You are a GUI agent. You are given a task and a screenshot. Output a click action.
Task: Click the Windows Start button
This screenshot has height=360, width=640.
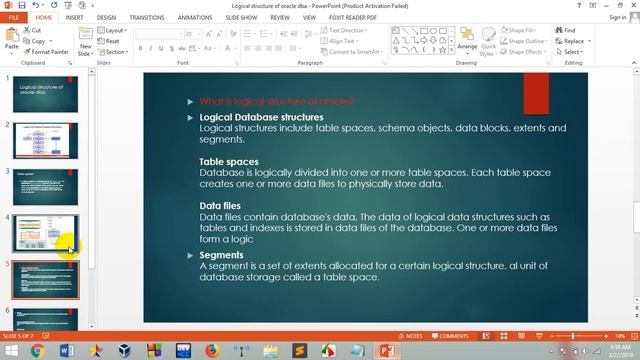pyautogui.click(x=11, y=351)
